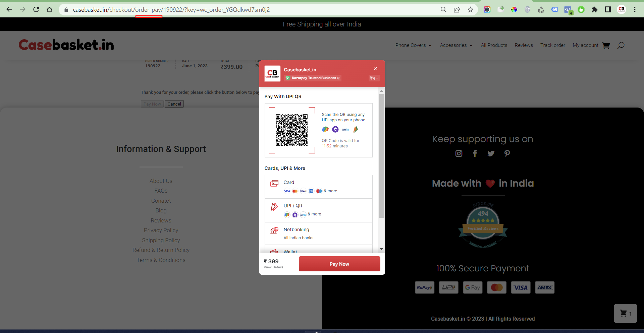Open Track order page
Image resolution: width=644 pixels, height=333 pixels.
coord(553,45)
